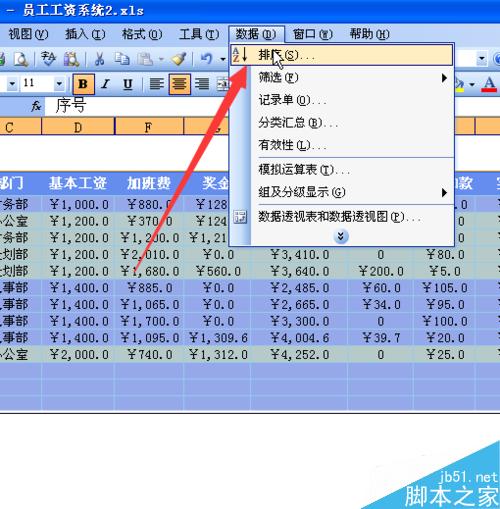Choose 记录单 (Form) menu item
The image size is (500, 509).
tap(341, 100)
